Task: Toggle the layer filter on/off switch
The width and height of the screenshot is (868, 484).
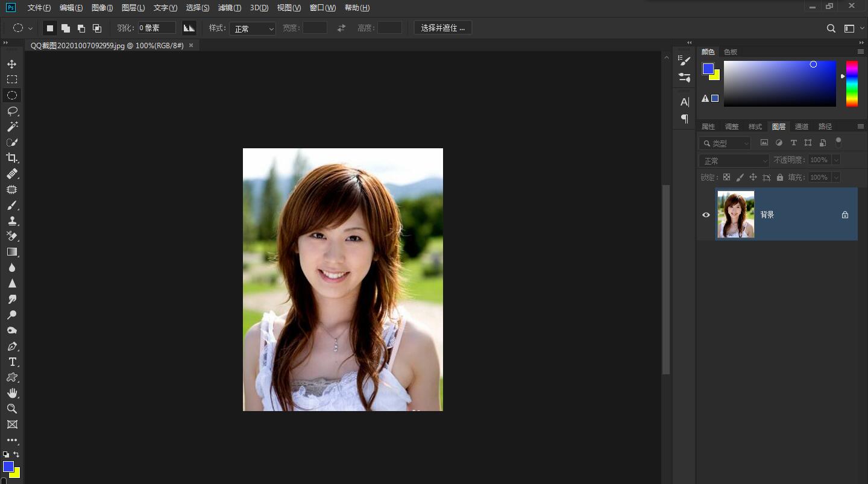Action: point(838,142)
